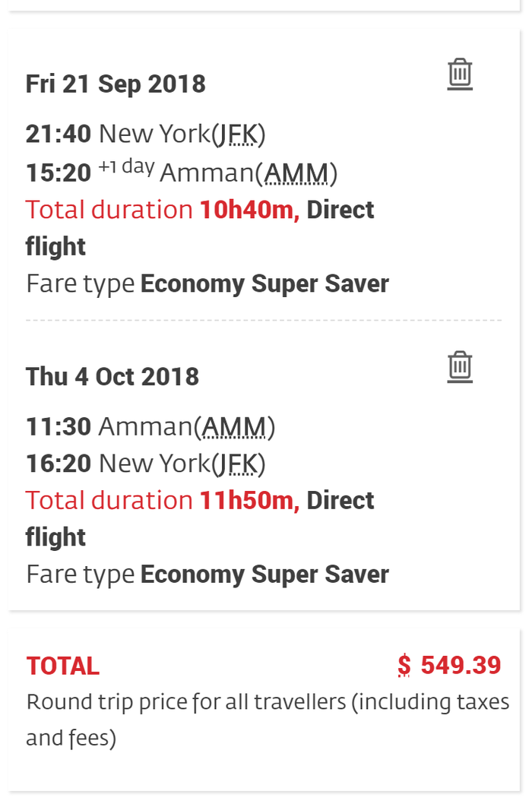Select the JFK airport code for departure
Viewport: 532px width, 804px height.
(238, 133)
